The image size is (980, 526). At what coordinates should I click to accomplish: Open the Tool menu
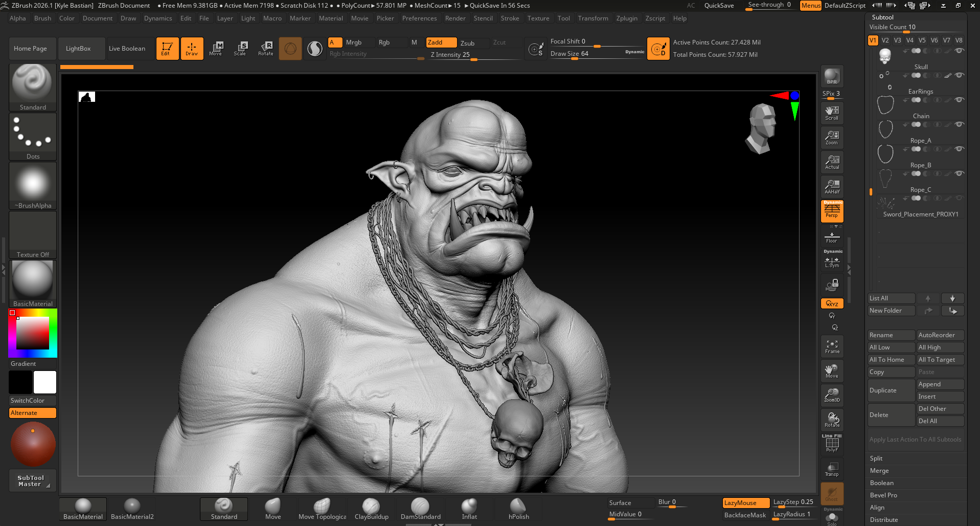(x=563, y=18)
